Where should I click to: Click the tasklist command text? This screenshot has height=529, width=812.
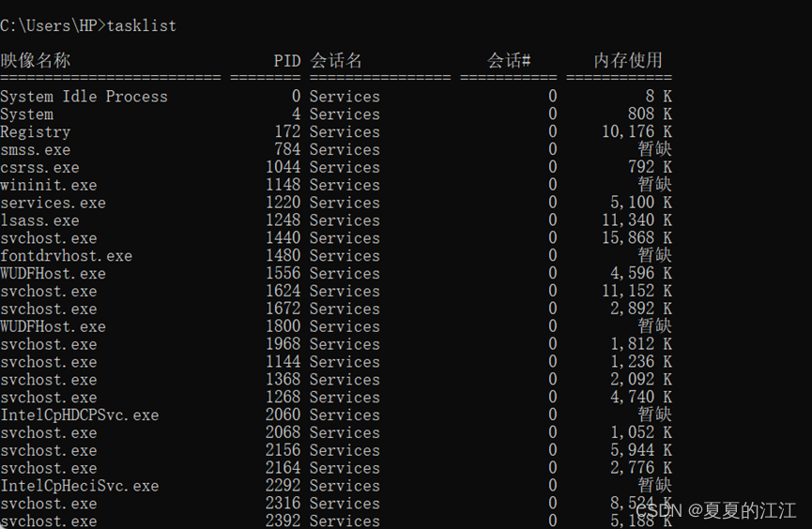[x=142, y=25]
